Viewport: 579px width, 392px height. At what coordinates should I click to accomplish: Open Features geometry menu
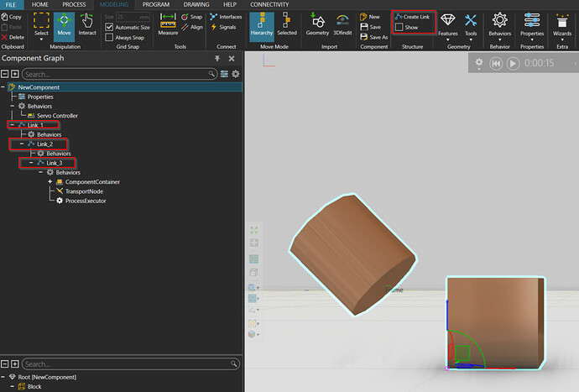pos(448,27)
